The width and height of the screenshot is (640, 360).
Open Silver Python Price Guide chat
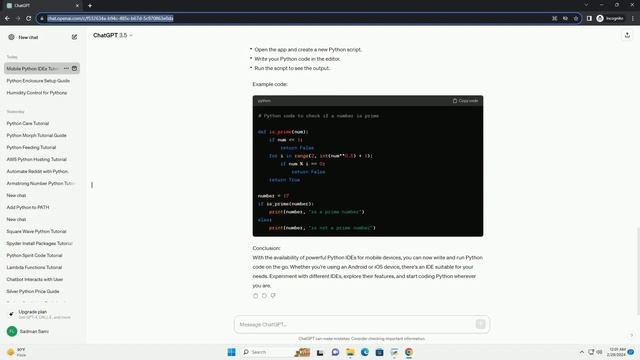[33, 291]
